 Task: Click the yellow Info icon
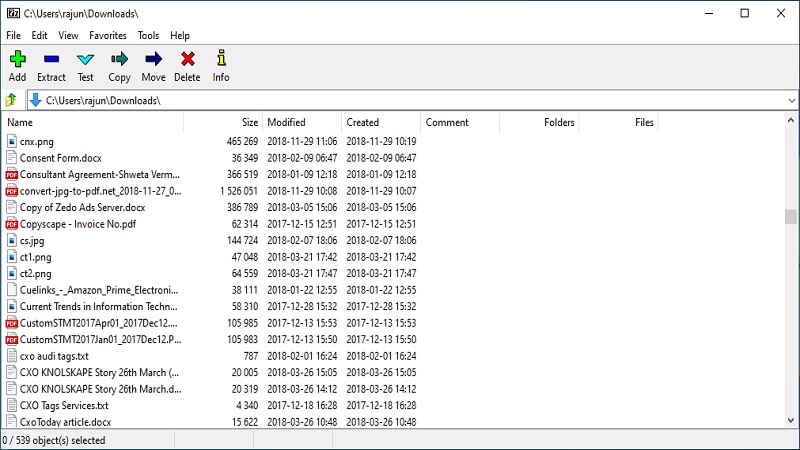point(221,58)
